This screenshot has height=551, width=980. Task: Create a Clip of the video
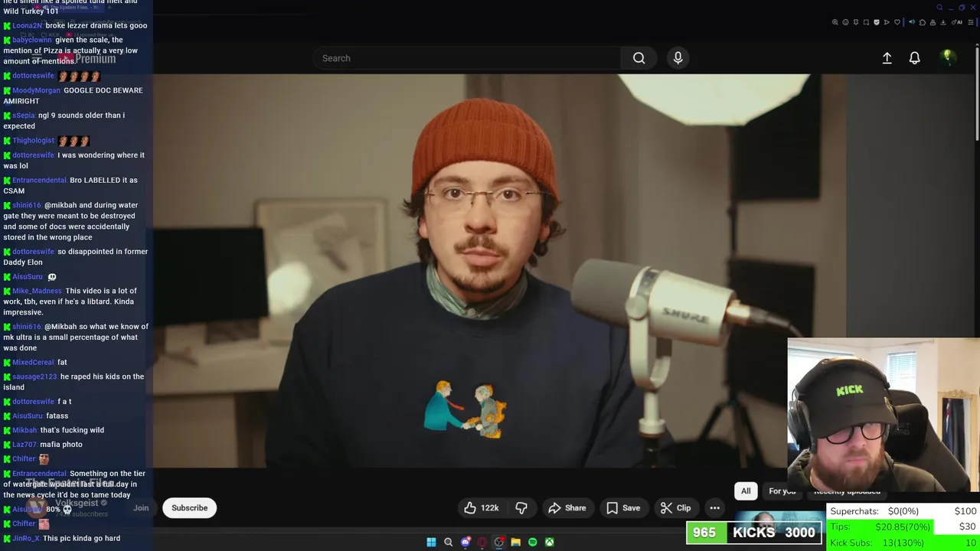pyautogui.click(x=675, y=508)
